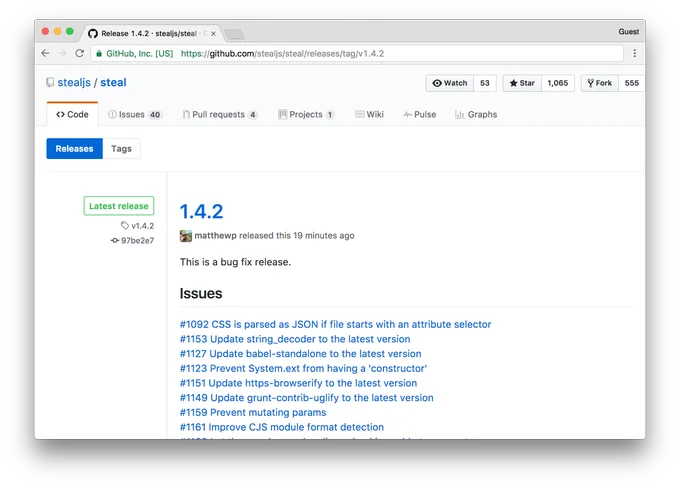Image resolution: width=680 pixels, height=488 pixels.
Task: Open the 97be2e7 commit link
Action: (137, 240)
